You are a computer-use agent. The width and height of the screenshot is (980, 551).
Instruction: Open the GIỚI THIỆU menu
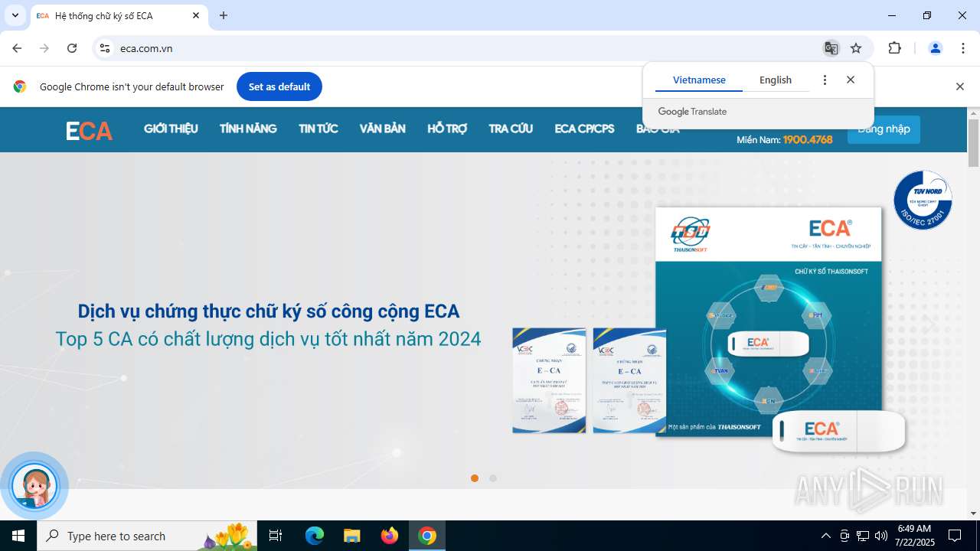[171, 129]
